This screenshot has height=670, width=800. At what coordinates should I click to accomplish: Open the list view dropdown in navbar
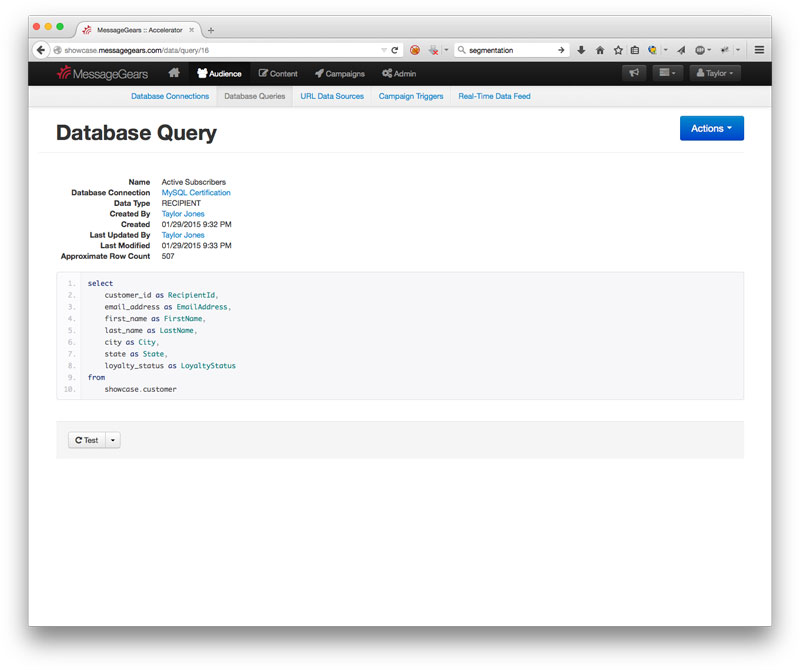click(667, 73)
